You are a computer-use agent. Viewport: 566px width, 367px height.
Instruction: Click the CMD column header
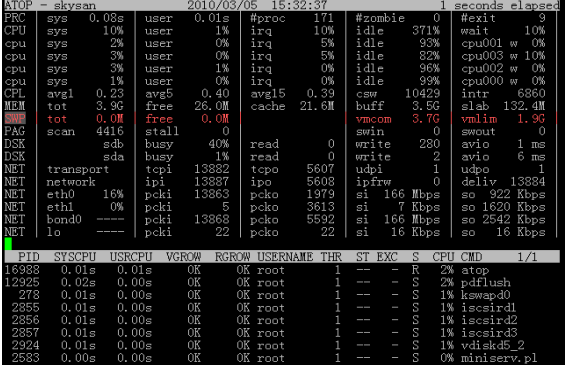pos(471,257)
